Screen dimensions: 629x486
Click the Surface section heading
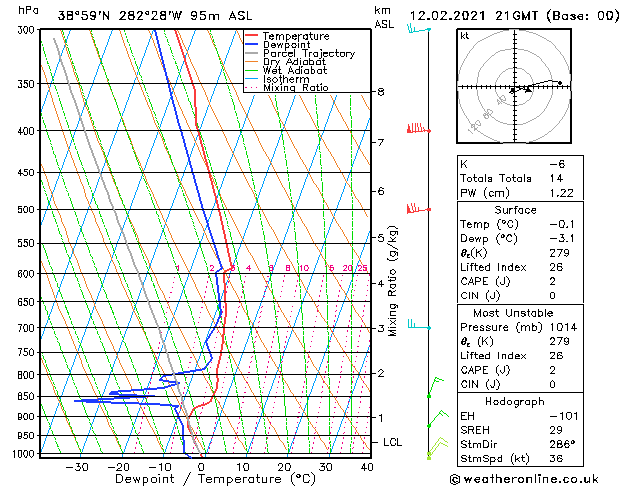(515, 210)
